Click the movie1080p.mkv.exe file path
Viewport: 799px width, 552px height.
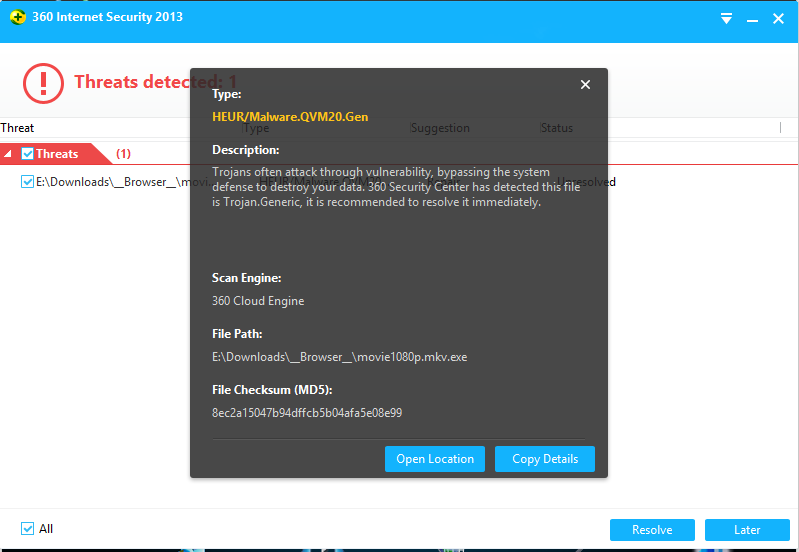(339, 357)
